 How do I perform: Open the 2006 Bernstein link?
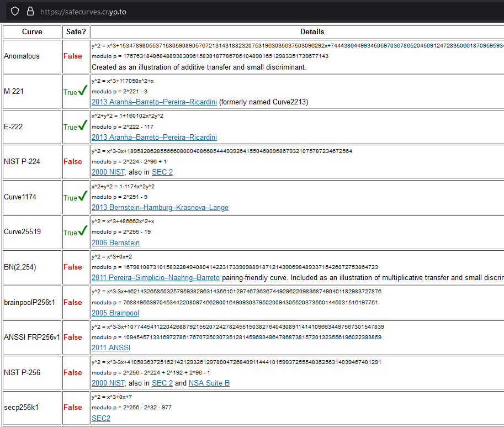[116, 243]
